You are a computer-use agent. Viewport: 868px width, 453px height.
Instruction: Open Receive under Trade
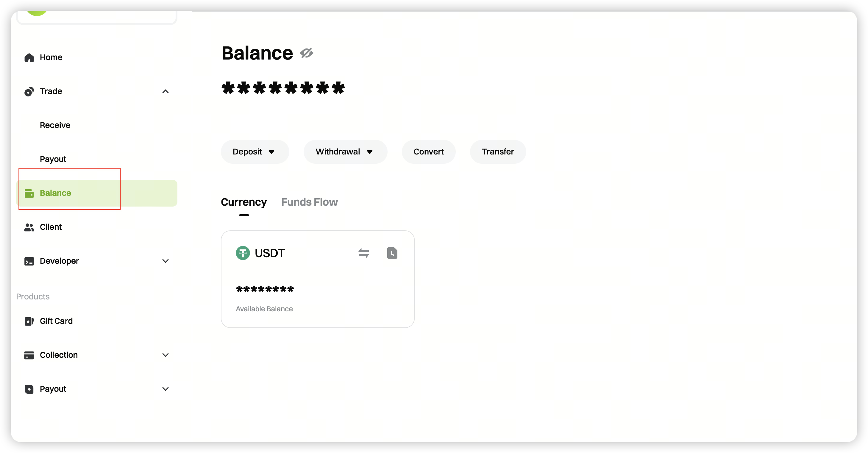pyautogui.click(x=55, y=125)
